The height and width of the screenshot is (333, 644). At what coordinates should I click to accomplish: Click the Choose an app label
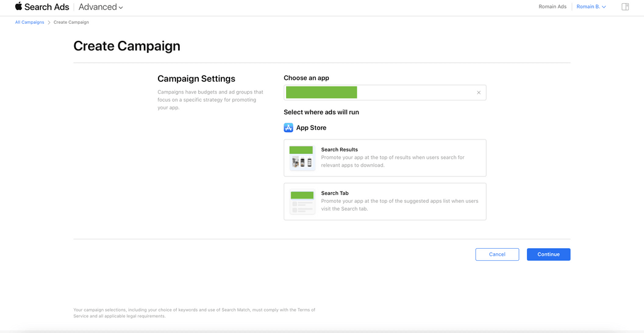pyautogui.click(x=306, y=78)
